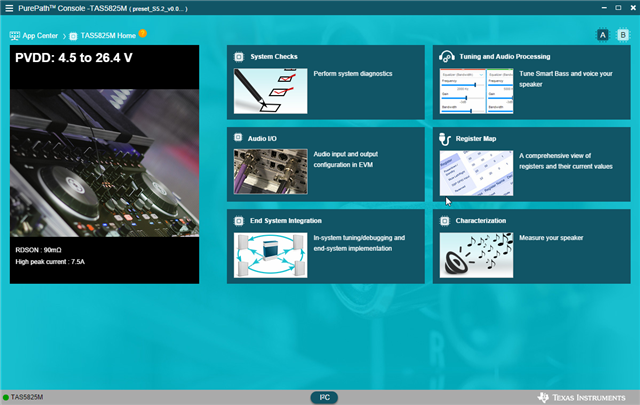This screenshot has width=640, height=405.
Task: Click the Characterization chip icon
Action: pos(444,221)
